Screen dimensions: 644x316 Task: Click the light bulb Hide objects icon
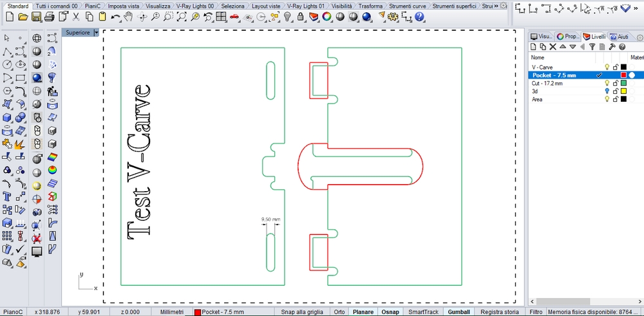pyautogui.click(x=287, y=17)
